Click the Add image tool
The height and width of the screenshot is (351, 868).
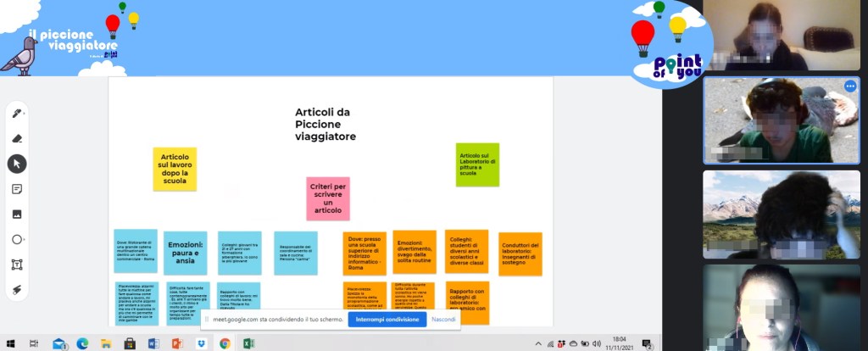[x=17, y=214]
